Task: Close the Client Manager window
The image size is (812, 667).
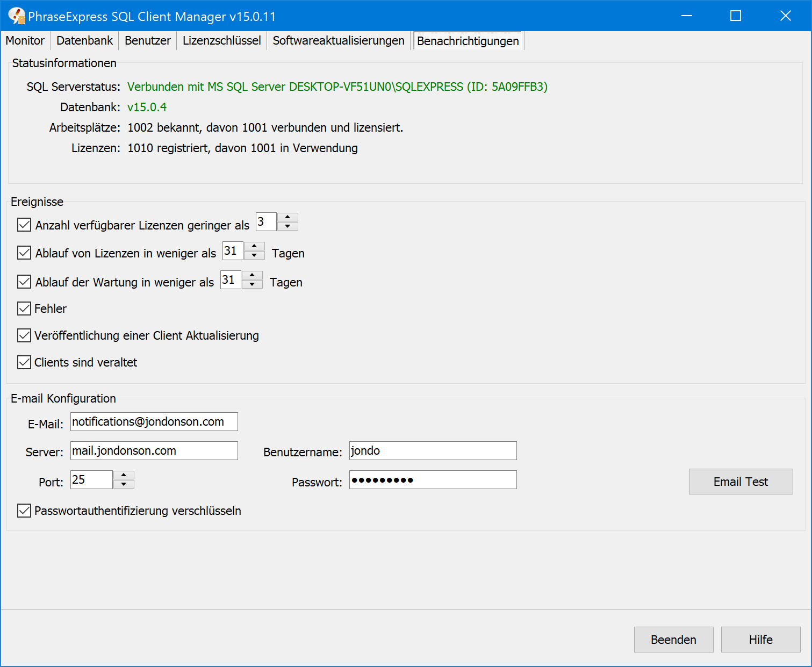Action: coord(786,16)
